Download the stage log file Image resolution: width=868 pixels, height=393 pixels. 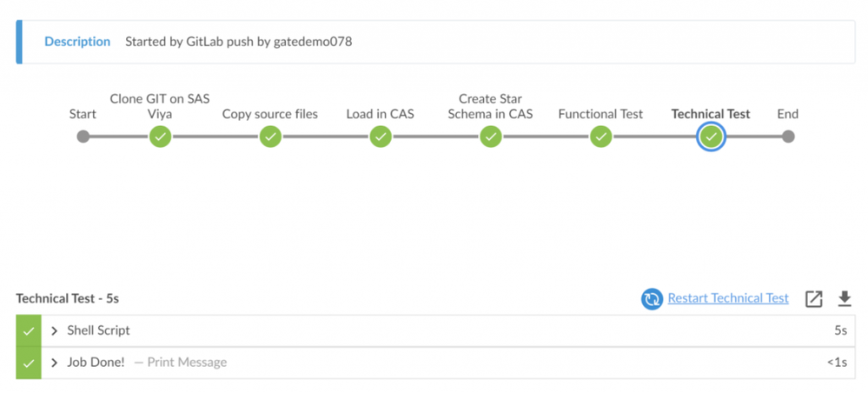click(x=844, y=299)
